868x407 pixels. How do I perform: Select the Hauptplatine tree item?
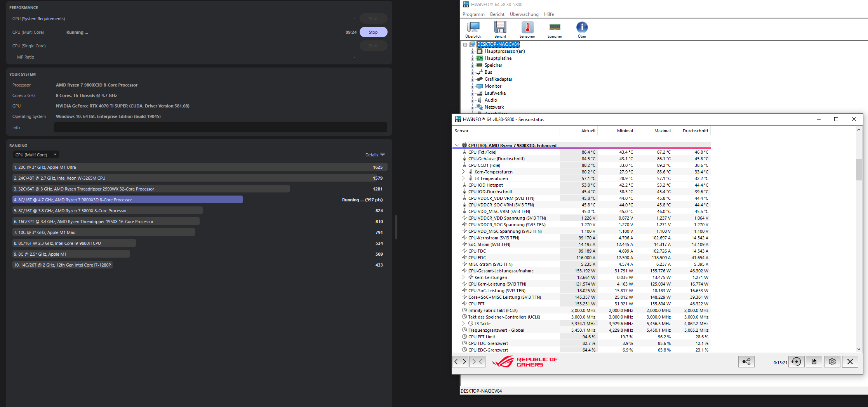(x=498, y=58)
